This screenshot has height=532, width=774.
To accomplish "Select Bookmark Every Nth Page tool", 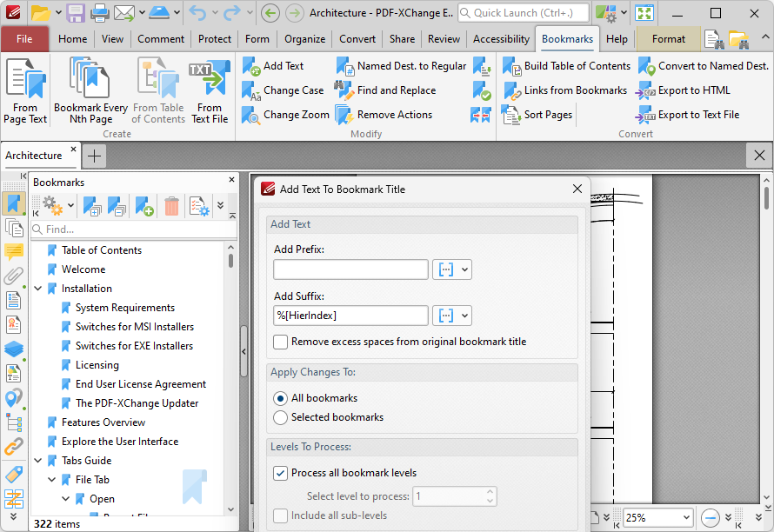I will click(90, 91).
